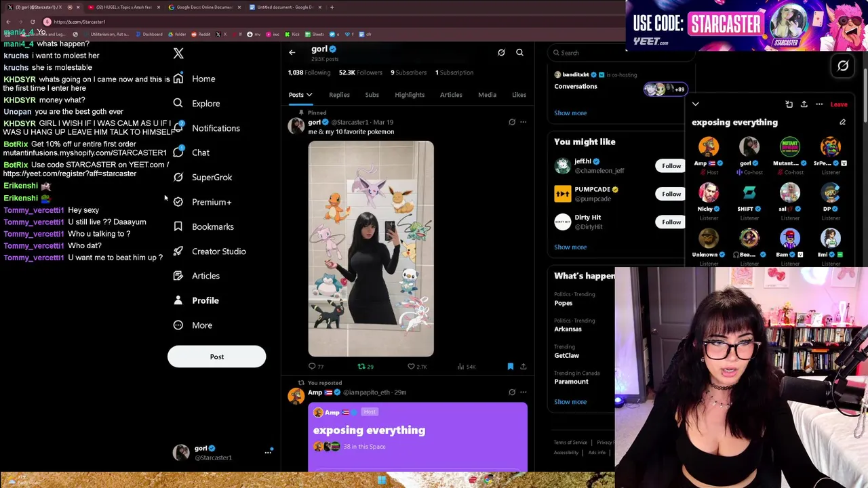Switch to the Articles profile tab
Viewport: 868px width, 488px height.
pyautogui.click(x=451, y=95)
